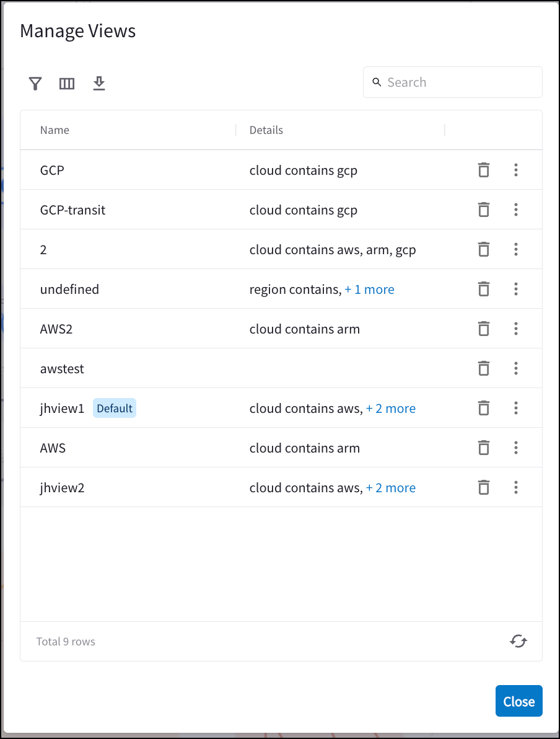The width and height of the screenshot is (560, 739).
Task: Open the filter icon in toolbar
Action: 35,84
